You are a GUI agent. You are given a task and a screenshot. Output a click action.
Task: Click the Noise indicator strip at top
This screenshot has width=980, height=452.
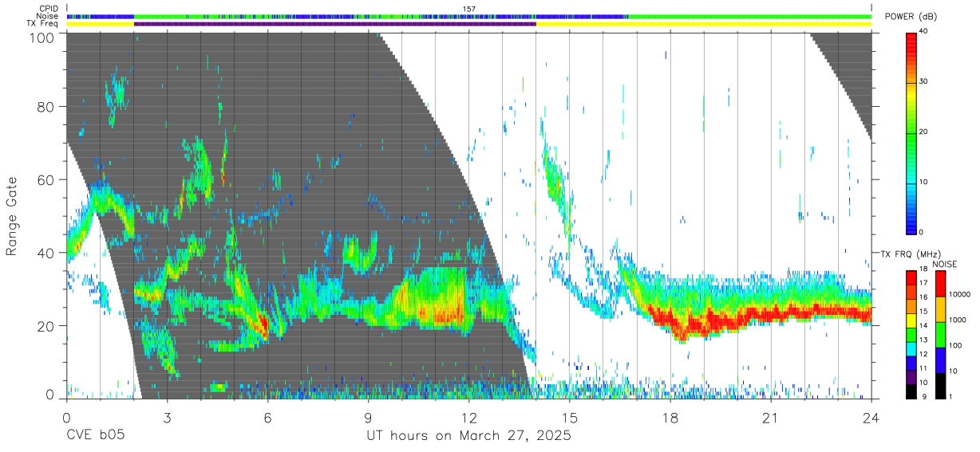point(469,16)
